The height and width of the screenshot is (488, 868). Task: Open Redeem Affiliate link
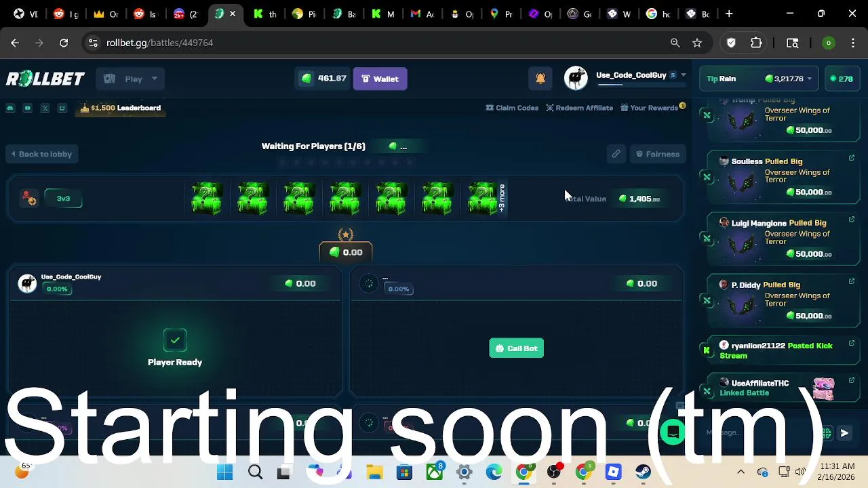click(x=580, y=108)
